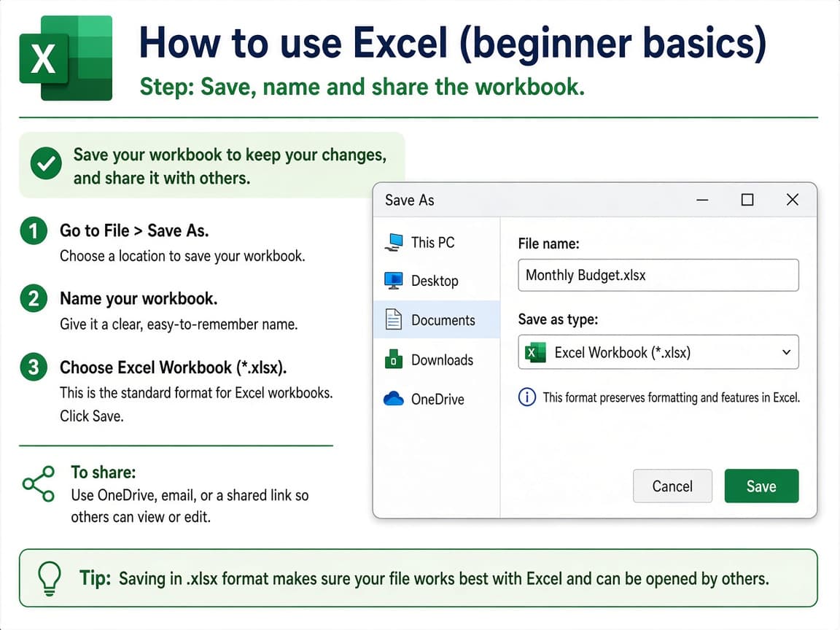Click the large Excel logo icon

(x=66, y=58)
